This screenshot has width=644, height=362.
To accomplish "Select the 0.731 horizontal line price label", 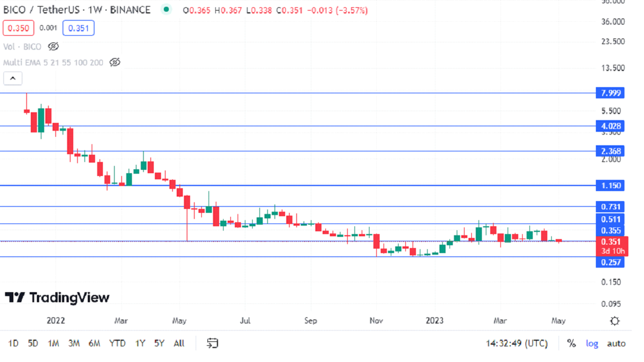I will 610,207.
